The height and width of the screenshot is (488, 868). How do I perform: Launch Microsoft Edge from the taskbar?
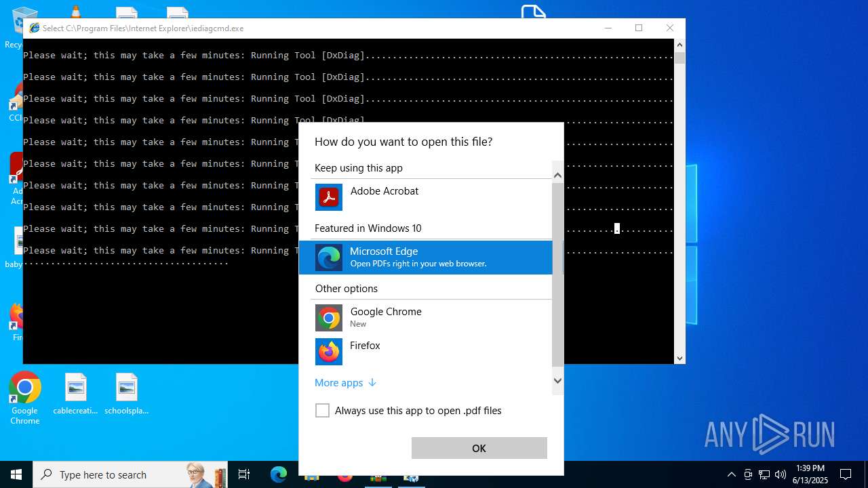coord(279,474)
